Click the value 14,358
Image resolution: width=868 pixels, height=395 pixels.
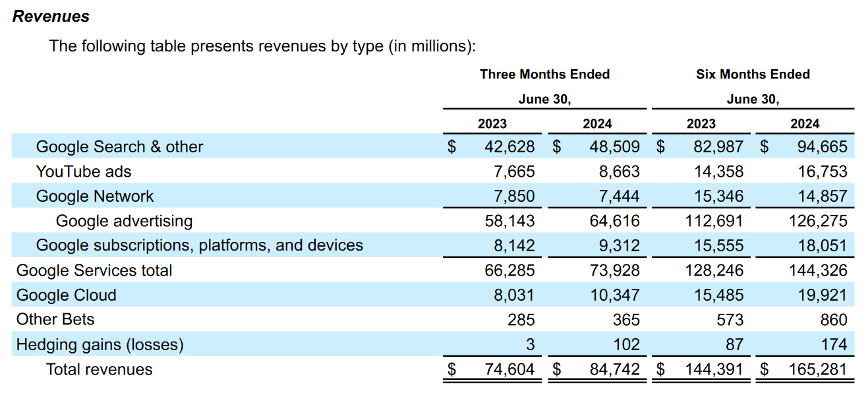click(718, 171)
